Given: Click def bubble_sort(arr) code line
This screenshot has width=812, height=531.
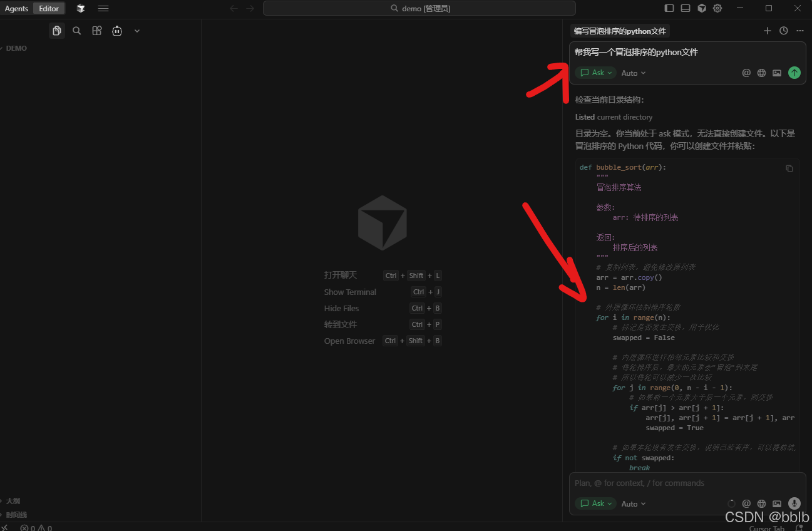Looking at the screenshot, I should click(x=623, y=167).
